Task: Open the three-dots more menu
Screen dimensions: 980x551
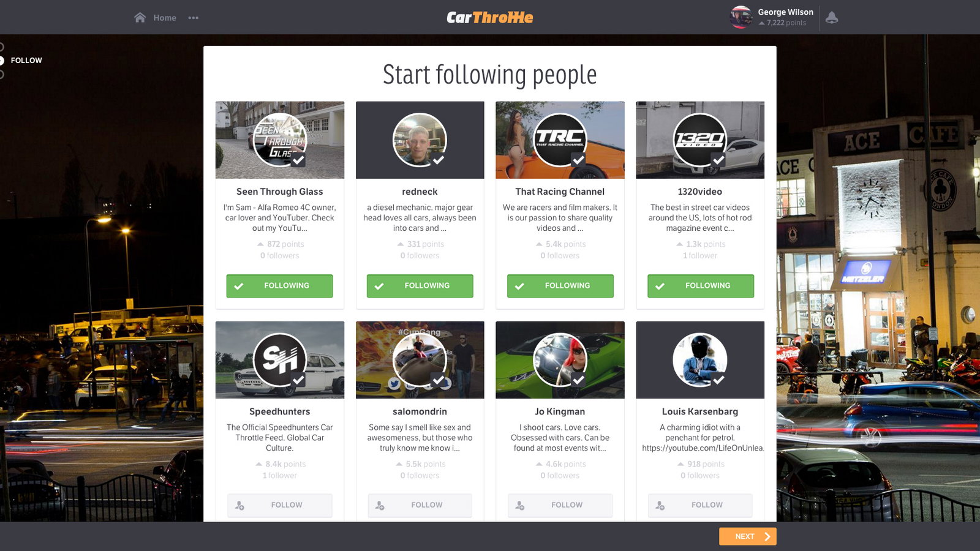Action: (x=194, y=18)
